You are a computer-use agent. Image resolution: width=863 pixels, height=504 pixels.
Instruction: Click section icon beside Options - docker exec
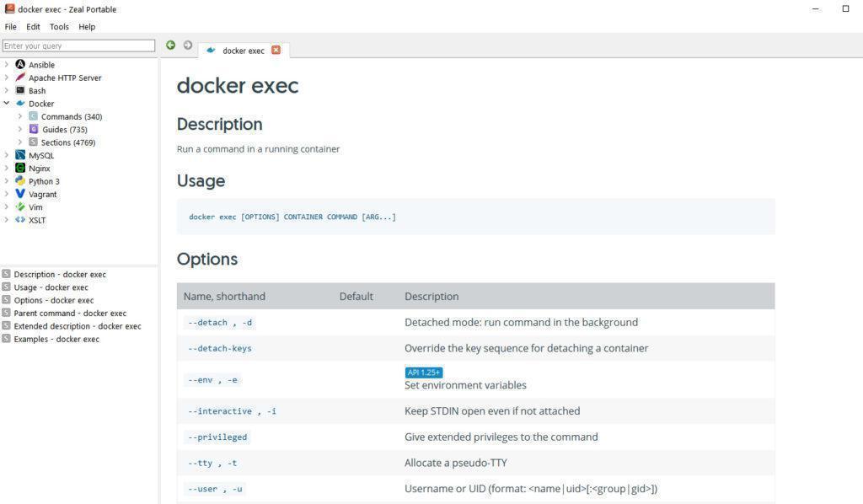(6, 300)
